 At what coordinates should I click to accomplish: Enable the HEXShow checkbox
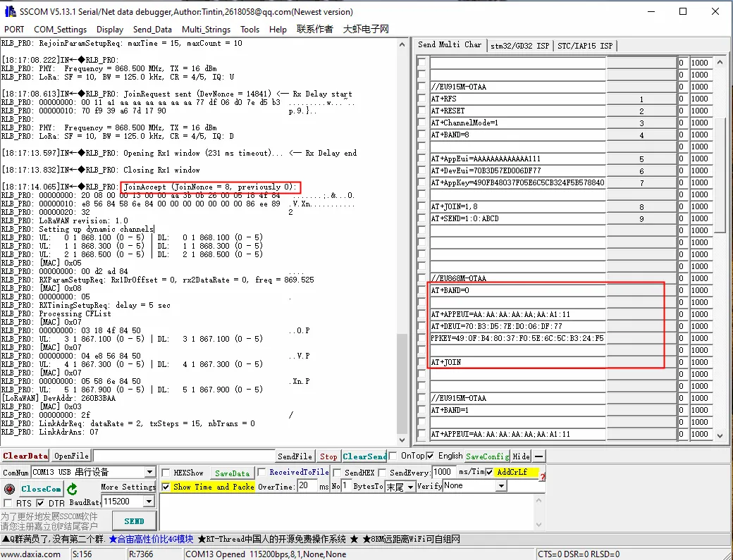point(166,473)
